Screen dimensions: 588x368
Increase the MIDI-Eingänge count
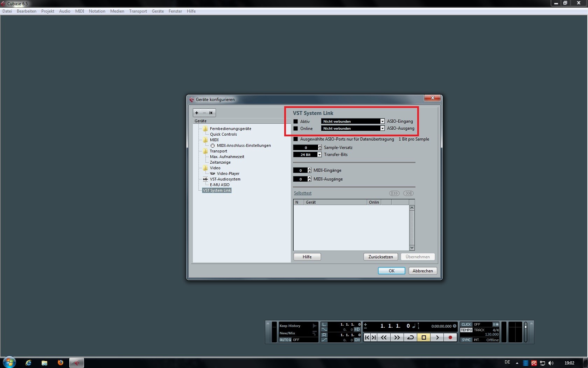point(309,169)
